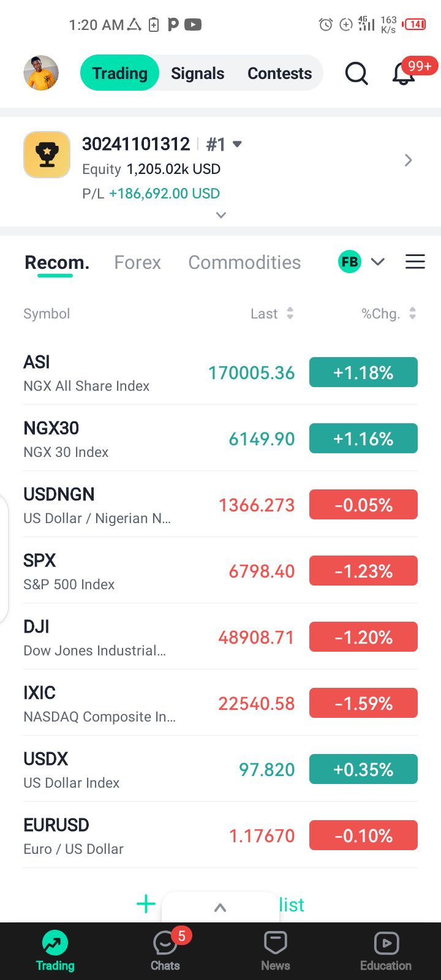Tap the gold trophy account icon
The image size is (441, 980).
point(47,154)
